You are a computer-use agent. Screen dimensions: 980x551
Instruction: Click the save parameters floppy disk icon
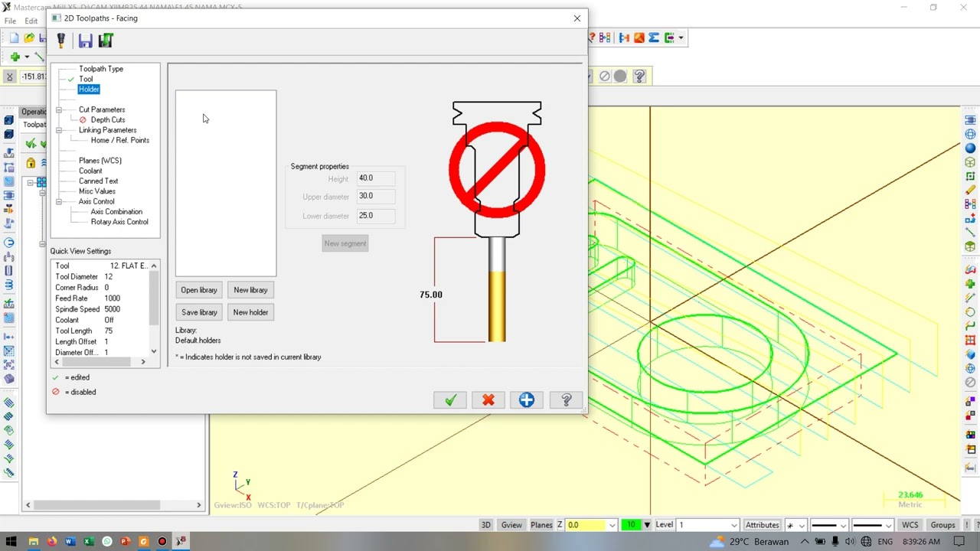85,40
